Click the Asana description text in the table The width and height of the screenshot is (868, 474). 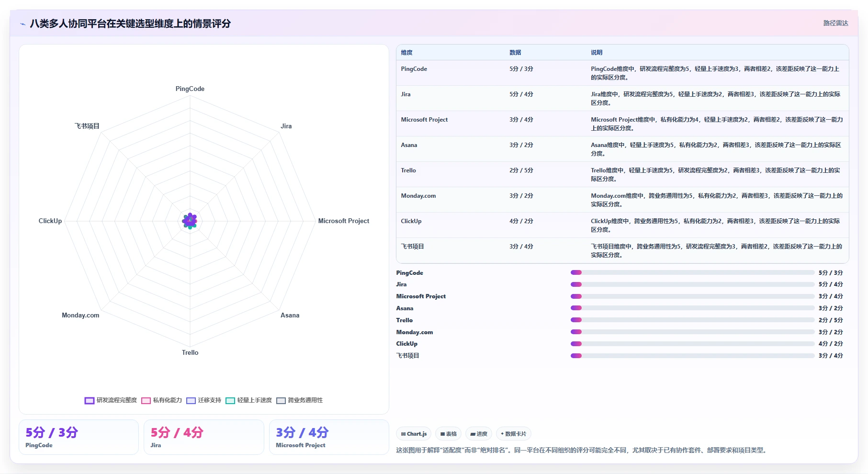[716, 149]
